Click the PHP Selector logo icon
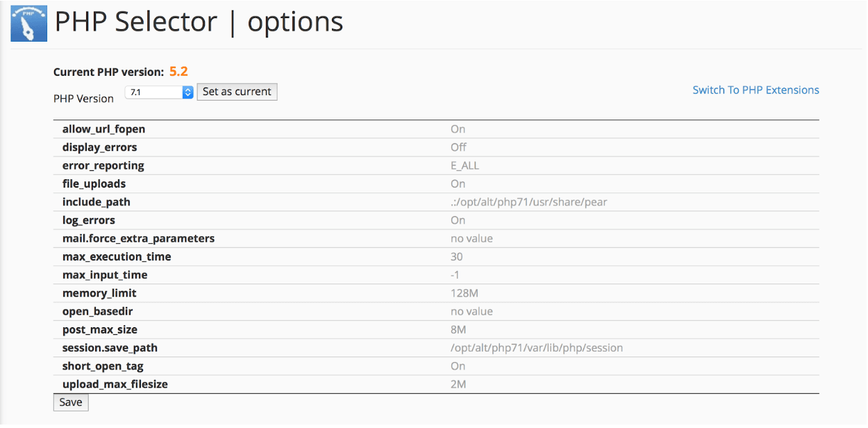The height and width of the screenshot is (428, 868). point(29,24)
